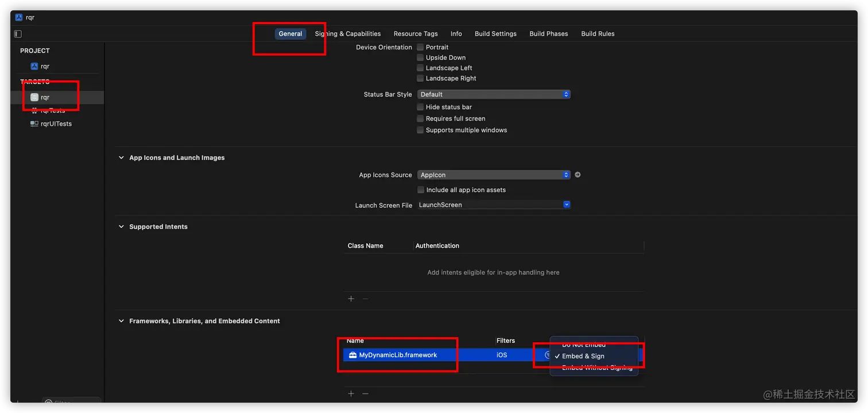Check Requires full screen

(420, 118)
